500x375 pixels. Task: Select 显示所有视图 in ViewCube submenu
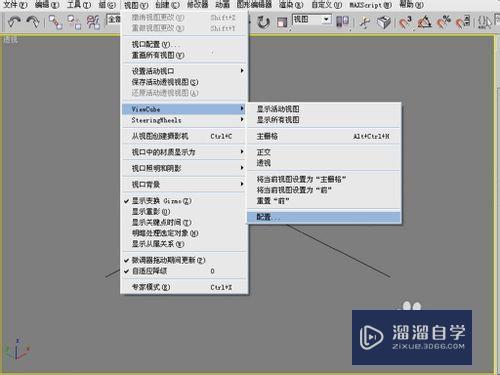tap(324, 120)
